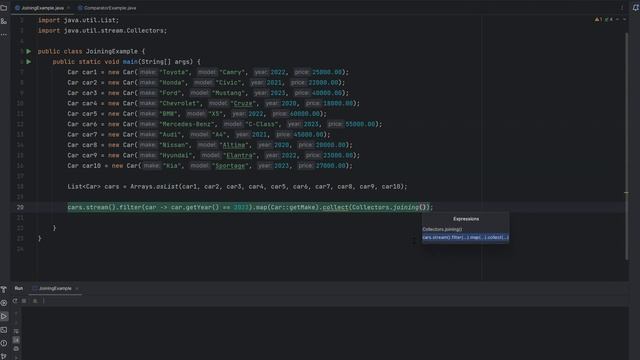Go to next highlighted problem arrow
Image resolution: width=640 pixels, height=360 pixels.
tap(624, 19)
